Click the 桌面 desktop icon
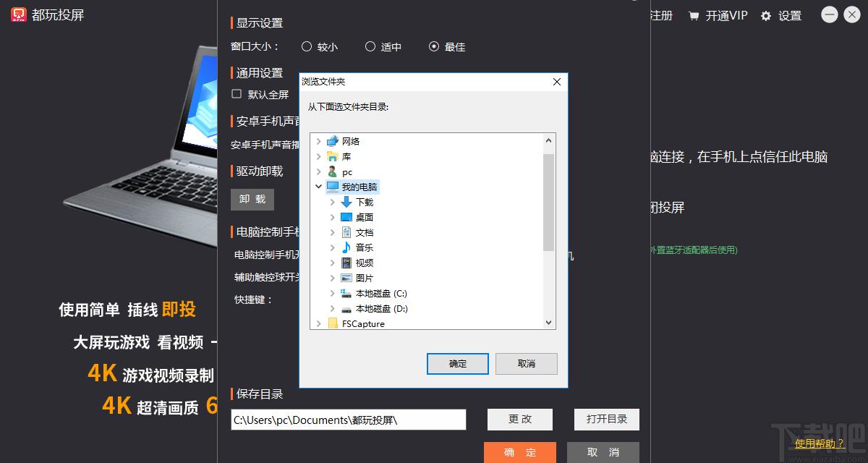This screenshot has height=463, width=868. [x=346, y=217]
